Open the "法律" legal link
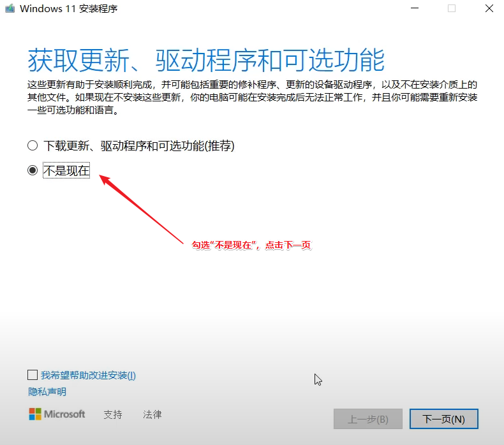The width and height of the screenshot is (504, 445). [x=152, y=414]
